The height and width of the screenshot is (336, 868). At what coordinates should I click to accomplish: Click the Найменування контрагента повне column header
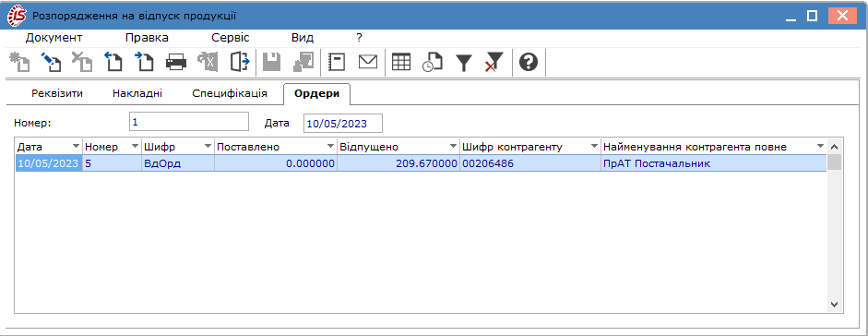(x=714, y=146)
